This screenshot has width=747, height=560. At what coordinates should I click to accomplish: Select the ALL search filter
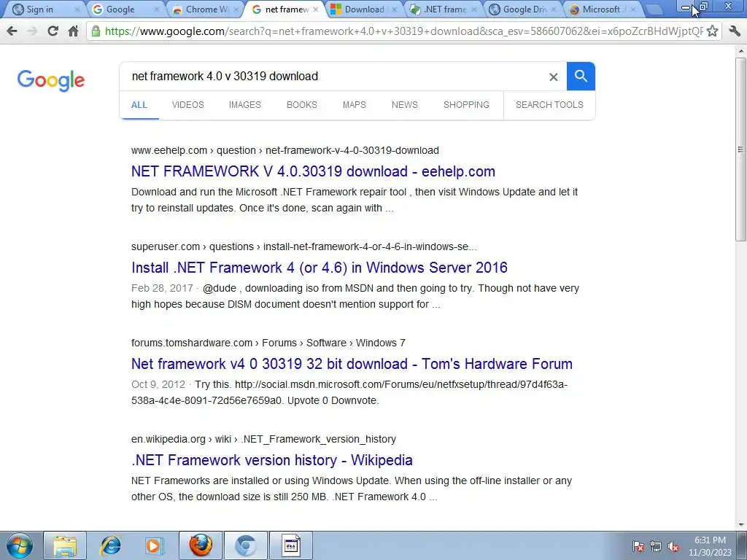[x=139, y=105]
